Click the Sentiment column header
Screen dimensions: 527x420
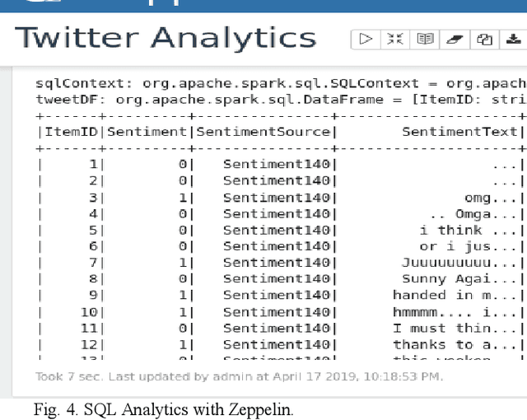(x=147, y=132)
